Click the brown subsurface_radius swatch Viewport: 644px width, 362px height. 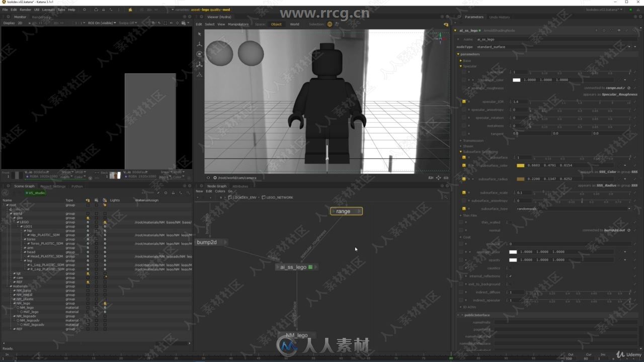520,179
